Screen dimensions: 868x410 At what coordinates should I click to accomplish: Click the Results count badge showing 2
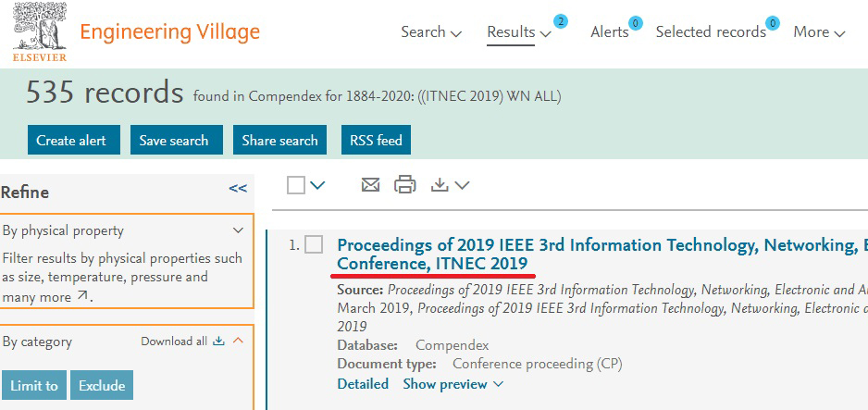pyautogui.click(x=560, y=22)
